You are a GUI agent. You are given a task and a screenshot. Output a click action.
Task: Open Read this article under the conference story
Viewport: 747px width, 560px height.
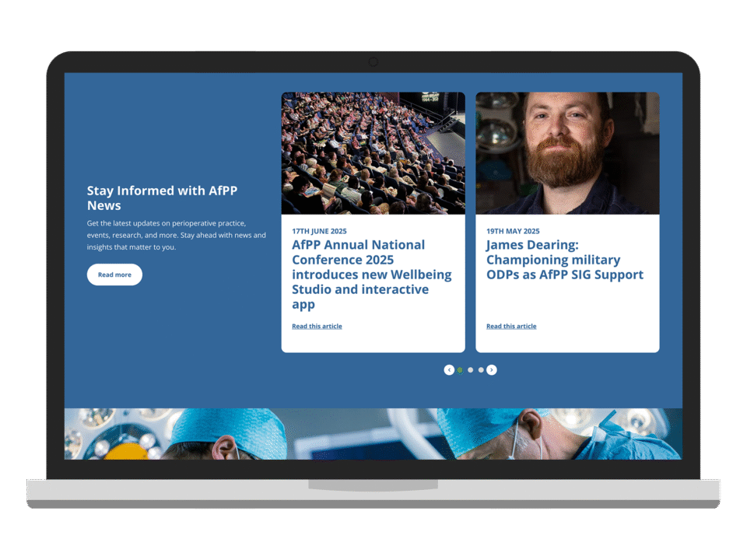point(317,326)
